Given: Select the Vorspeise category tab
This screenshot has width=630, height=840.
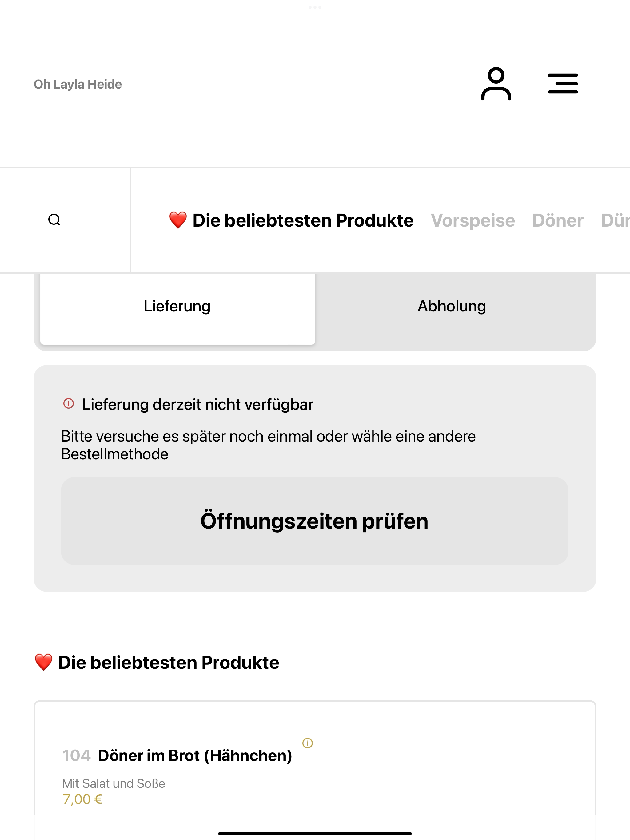Looking at the screenshot, I should [473, 221].
